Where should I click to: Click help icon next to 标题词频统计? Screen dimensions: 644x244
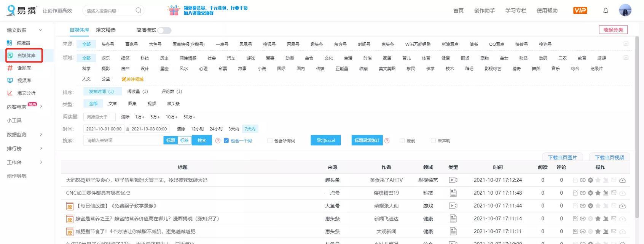pos(387,141)
